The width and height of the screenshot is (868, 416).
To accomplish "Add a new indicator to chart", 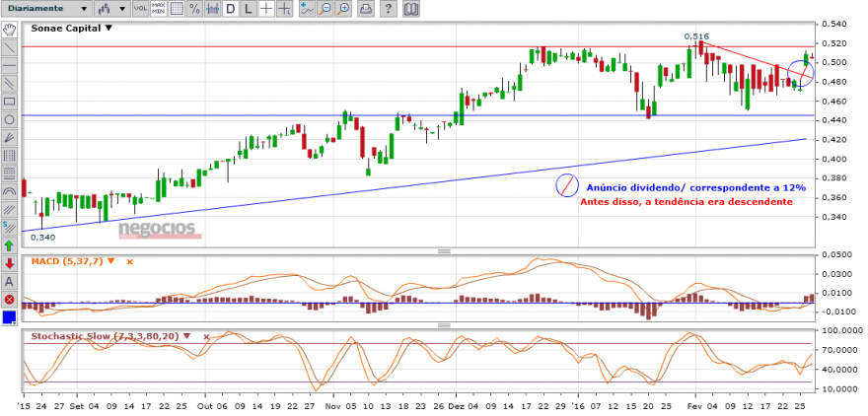I will tap(307, 8).
